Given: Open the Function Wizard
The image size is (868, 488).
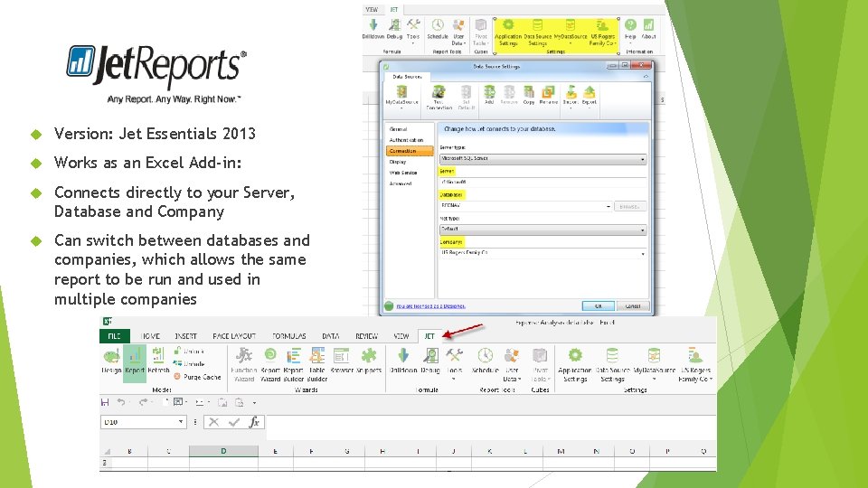Looking at the screenshot, I should coord(243,365).
